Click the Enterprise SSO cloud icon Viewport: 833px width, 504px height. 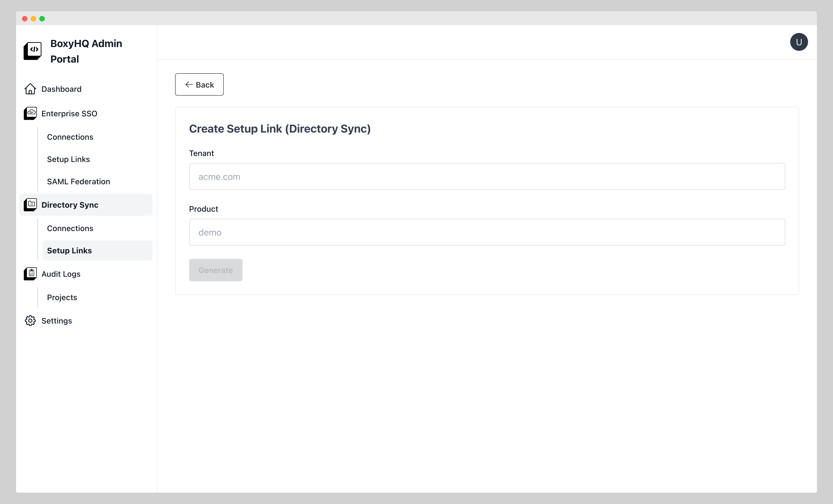(30, 113)
